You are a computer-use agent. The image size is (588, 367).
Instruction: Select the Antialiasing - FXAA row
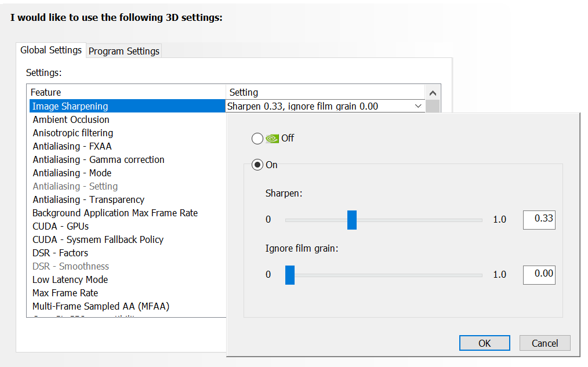tap(128, 146)
